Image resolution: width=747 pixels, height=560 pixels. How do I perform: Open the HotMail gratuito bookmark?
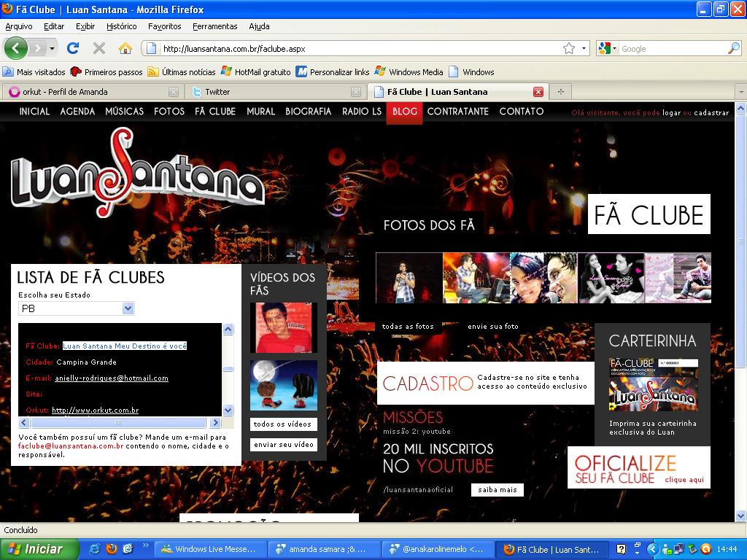tap(256, 72)
